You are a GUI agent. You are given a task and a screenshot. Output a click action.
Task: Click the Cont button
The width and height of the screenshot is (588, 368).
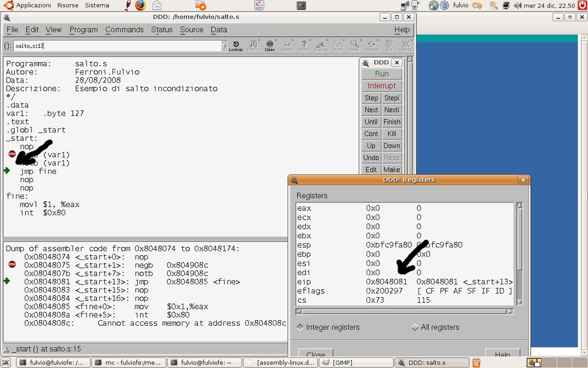pyautogui.click(x=371, y=134)
